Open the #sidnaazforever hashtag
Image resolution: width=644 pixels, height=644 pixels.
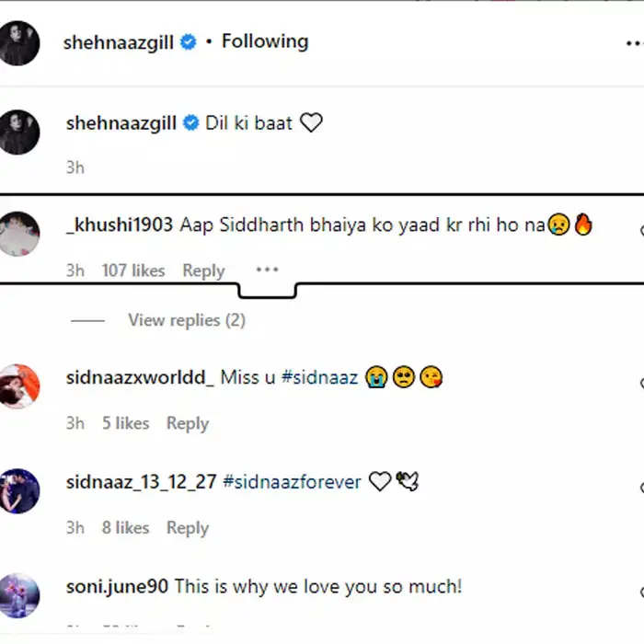(292, 482)
